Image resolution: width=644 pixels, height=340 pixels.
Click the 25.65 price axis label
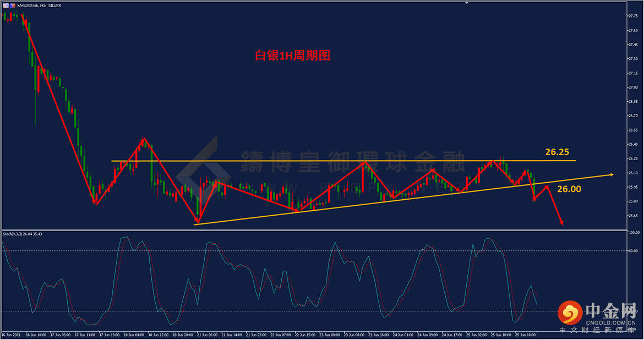point(633,216)
